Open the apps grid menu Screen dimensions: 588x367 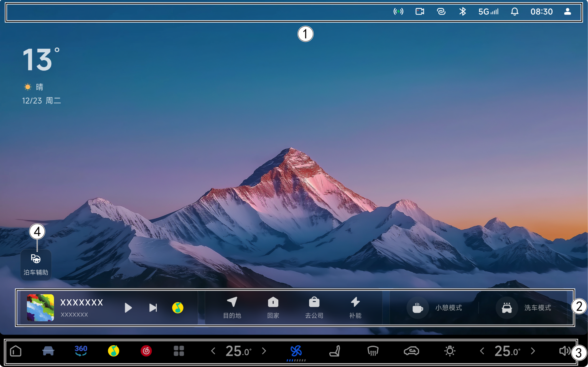(179, 351)
